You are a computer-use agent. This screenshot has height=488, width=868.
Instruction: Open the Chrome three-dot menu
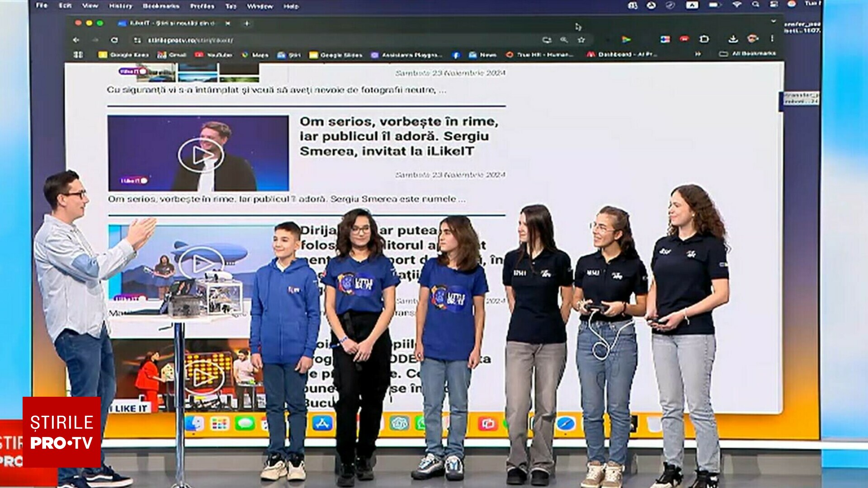(772, 39)
